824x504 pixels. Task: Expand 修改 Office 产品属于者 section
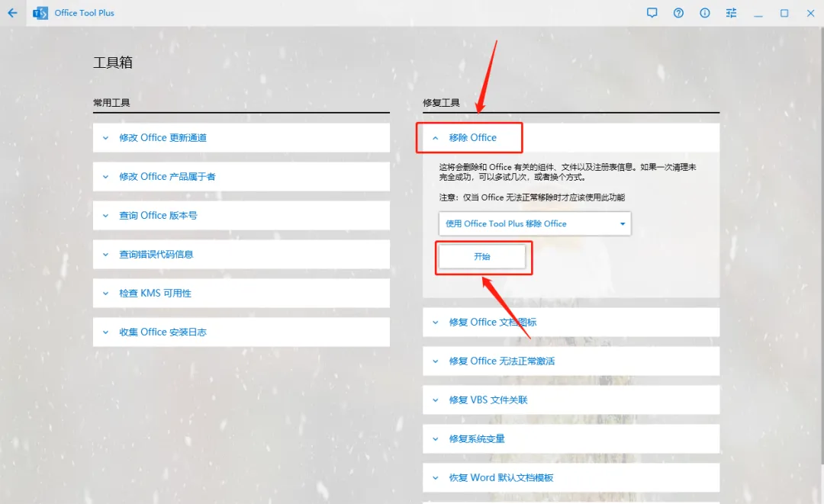[x=241, y=176]
